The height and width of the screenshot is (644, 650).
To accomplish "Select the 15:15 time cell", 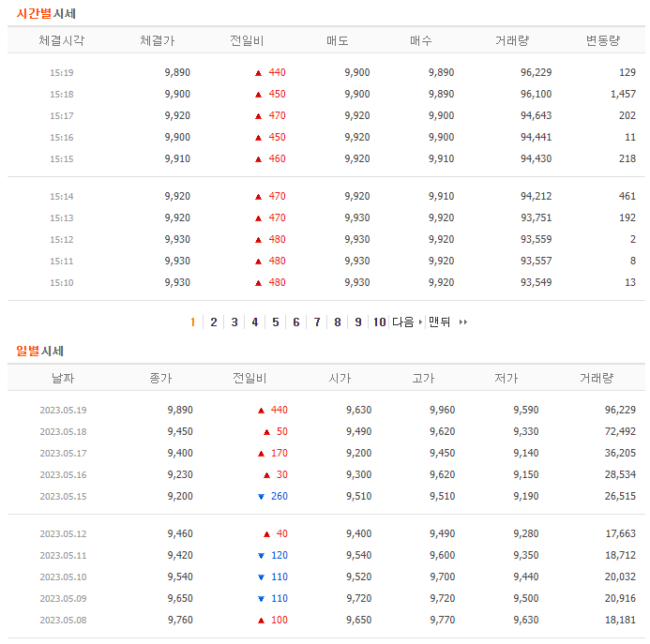I will [61, 158].
